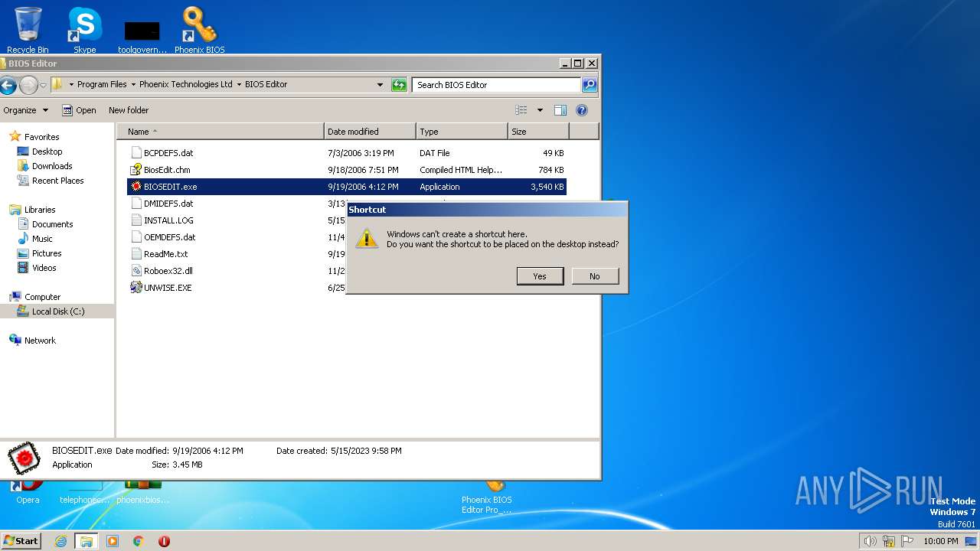Screen dimensions: 980x551
Task: Click inside the Search BIOS Editor field
Action: tap(497, 85)
